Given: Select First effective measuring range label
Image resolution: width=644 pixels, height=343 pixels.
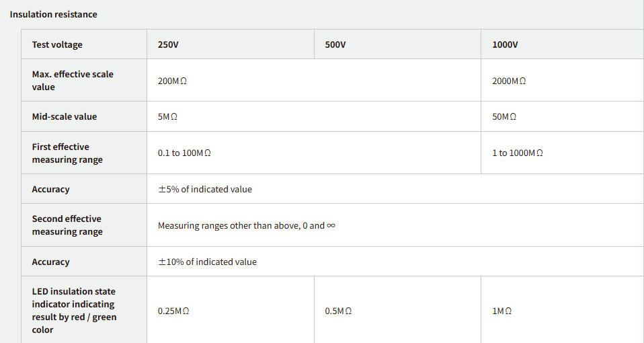Looking at the screenshot, I should coord(67,153).
